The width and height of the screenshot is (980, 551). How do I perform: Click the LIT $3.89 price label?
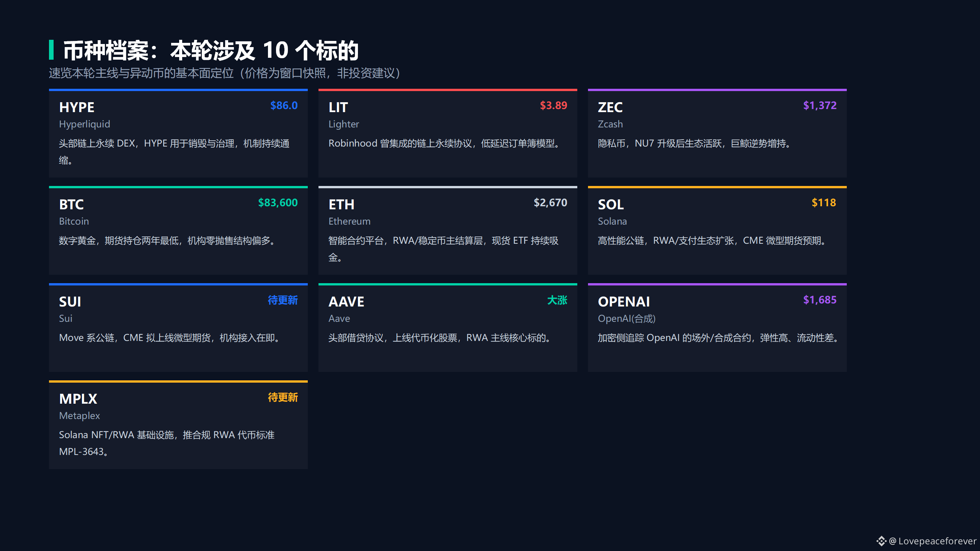(x=553, y=105)
